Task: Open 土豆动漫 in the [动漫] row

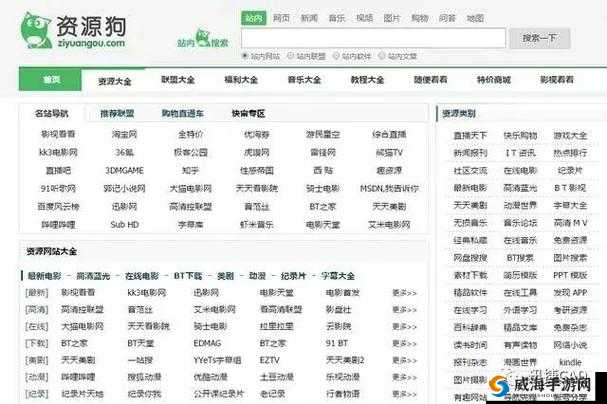Action: 276,377
